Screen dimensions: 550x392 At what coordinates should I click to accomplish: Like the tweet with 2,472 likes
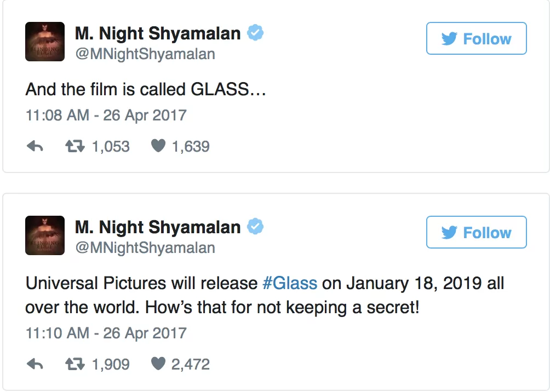pyautogui.click(x=158, y=365)
